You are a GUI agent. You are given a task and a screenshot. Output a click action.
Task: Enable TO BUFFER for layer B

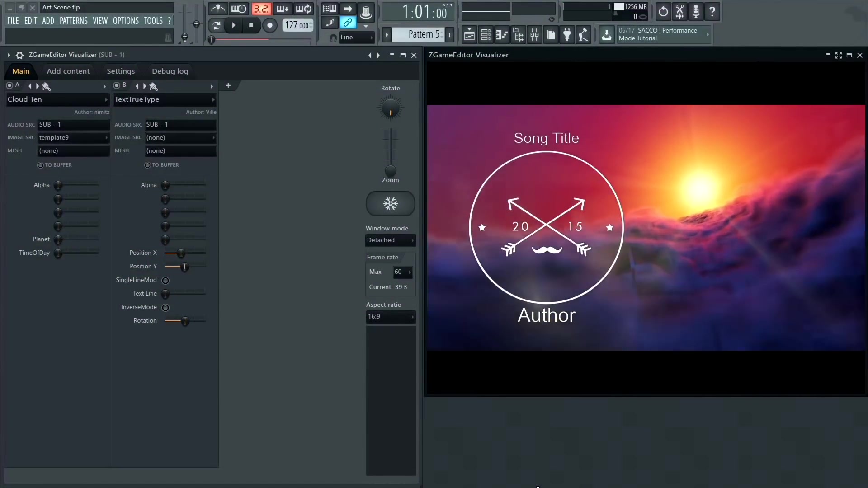(147, 165)
